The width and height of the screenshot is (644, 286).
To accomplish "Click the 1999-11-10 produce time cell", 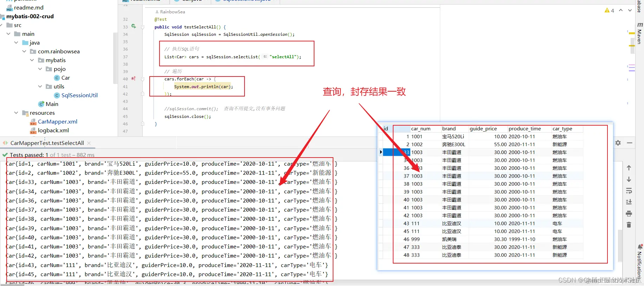I will coord(522,239).
